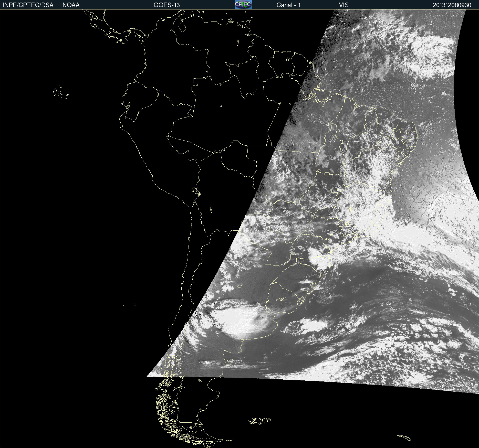
Task: Click the 201312080930 timestamp
Action: 452,5
